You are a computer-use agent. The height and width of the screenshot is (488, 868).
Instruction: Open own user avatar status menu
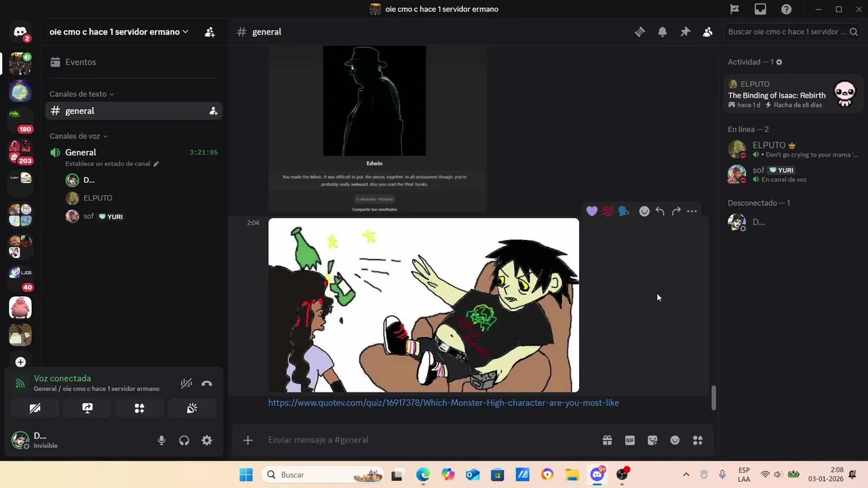pos(20,440)
